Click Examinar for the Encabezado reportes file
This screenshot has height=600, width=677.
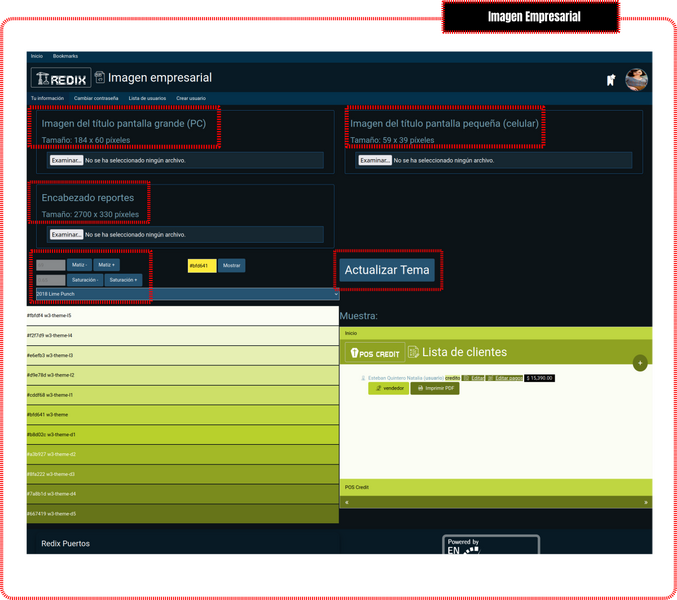click(x=66, y=234)
